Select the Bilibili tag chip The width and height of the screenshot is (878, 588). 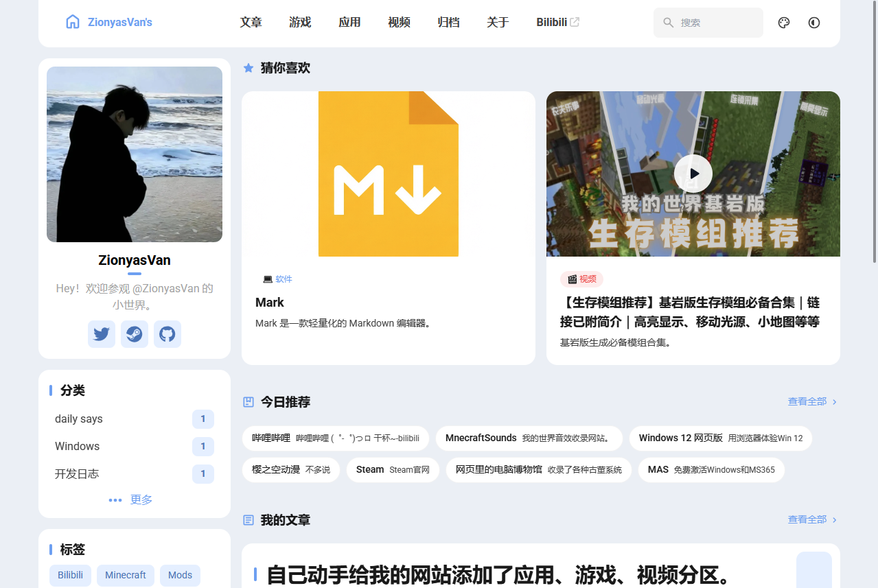[71, 575]
